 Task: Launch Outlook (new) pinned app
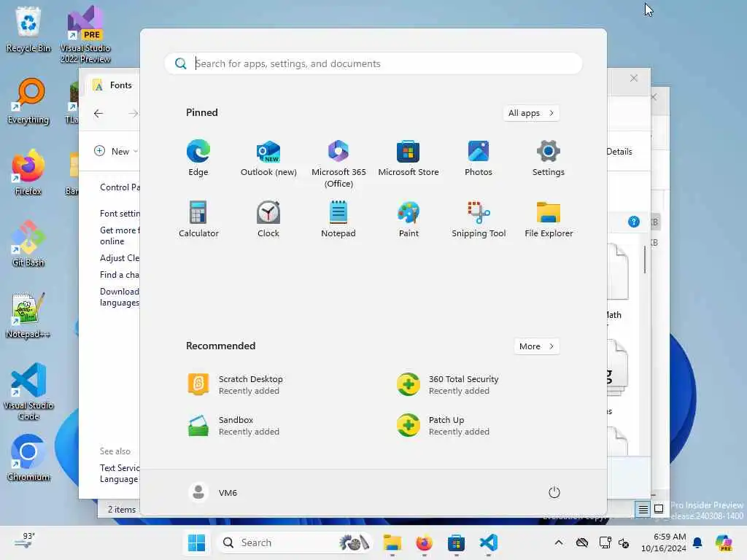[x=268, y=158]
